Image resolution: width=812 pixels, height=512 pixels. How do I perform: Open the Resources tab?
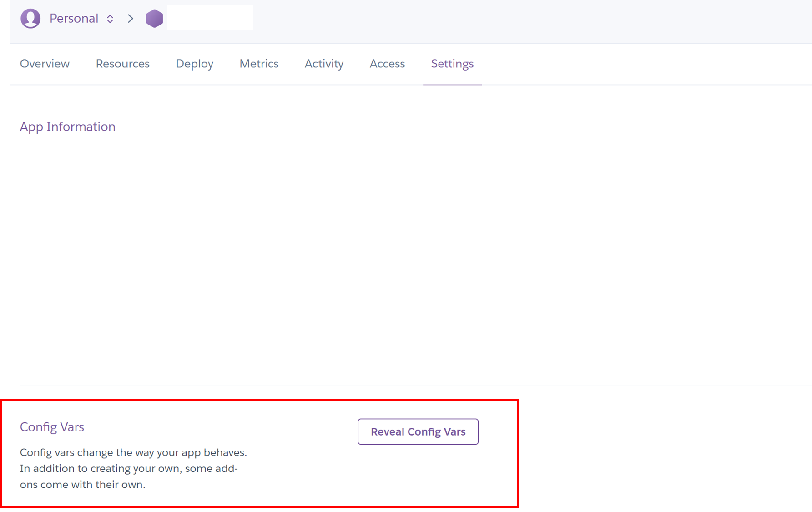(123, 64)
